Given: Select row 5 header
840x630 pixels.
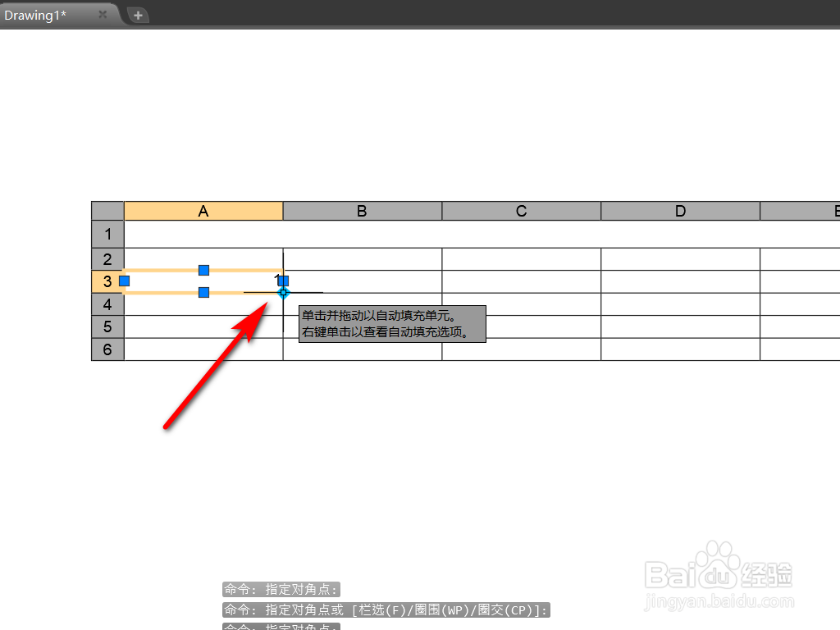Looking at the screenshot, I should 107,326.
